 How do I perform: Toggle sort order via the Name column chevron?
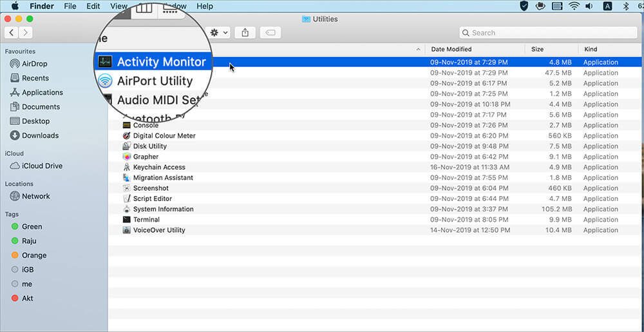pos(418,49)
